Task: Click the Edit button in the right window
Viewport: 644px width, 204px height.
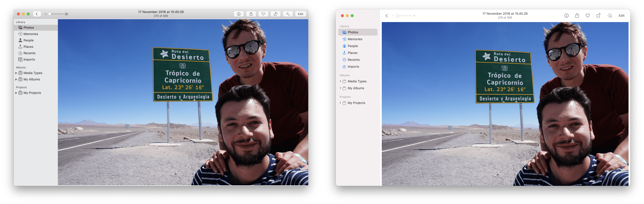Action: (621, 16)
